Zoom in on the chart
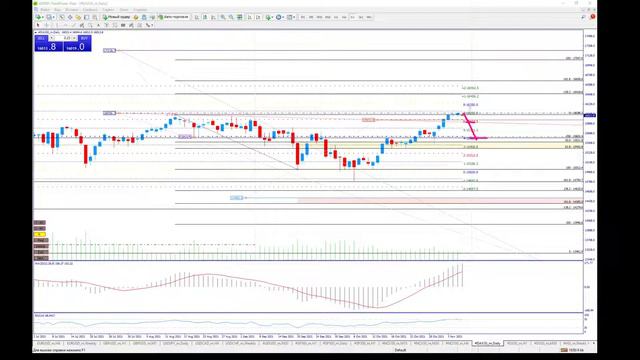The width and height of the screenshot is (640, 360). 223,17
